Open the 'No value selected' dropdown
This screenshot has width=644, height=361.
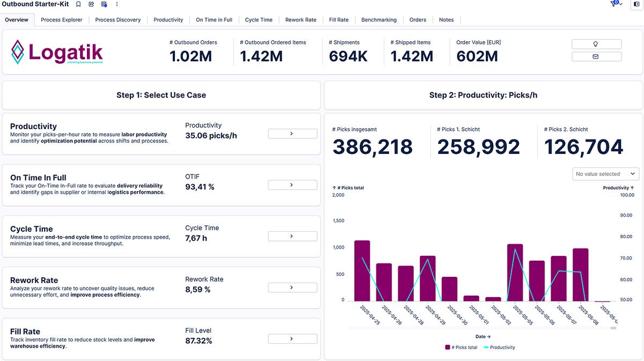click(x=605, y=174)
